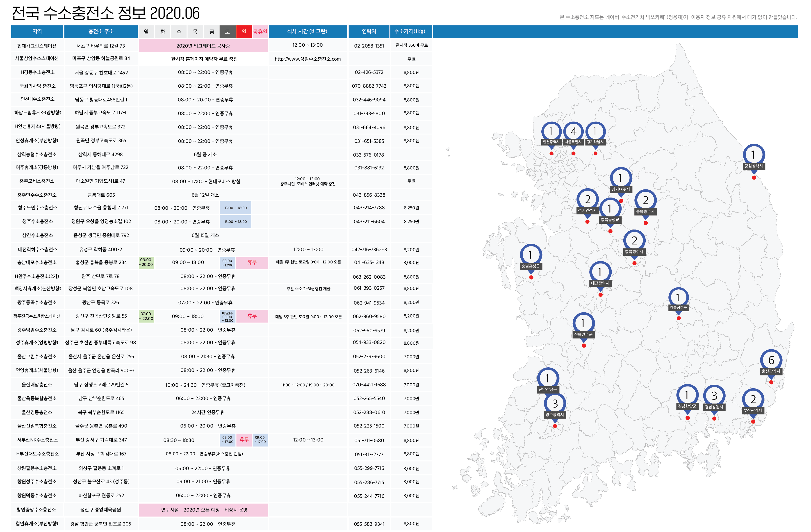
Task: Click the pink 2020년 업그레이드 공사중 cell
Action: pos(203,46)
